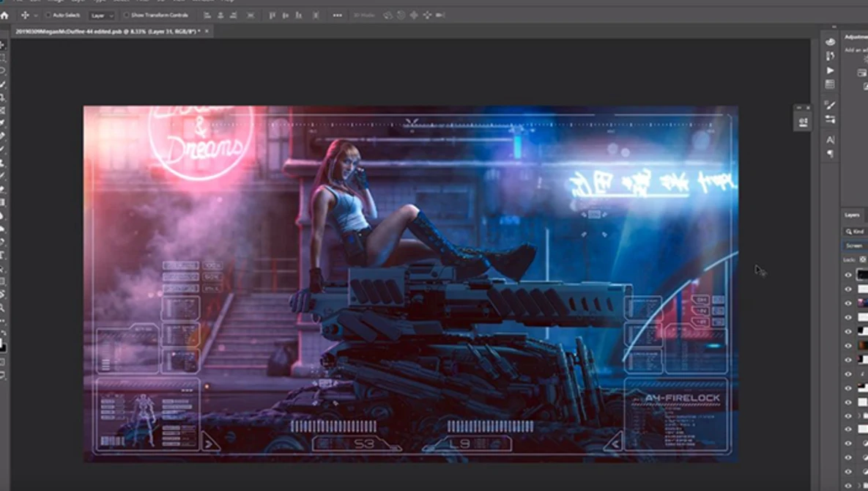Click Align top edges icon
The image size is (868, 491).
272,15
